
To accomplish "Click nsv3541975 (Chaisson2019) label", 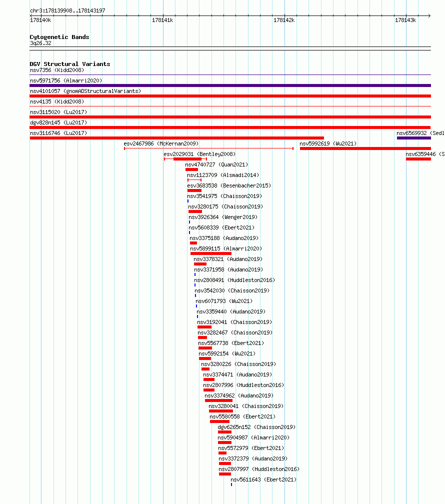I will pyautogui.click(x=224, y=196).
